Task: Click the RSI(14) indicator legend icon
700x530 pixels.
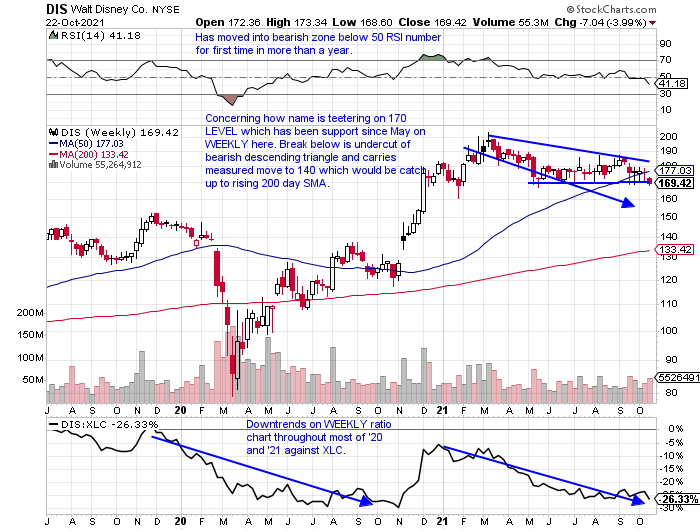Action: pos(53,35)
